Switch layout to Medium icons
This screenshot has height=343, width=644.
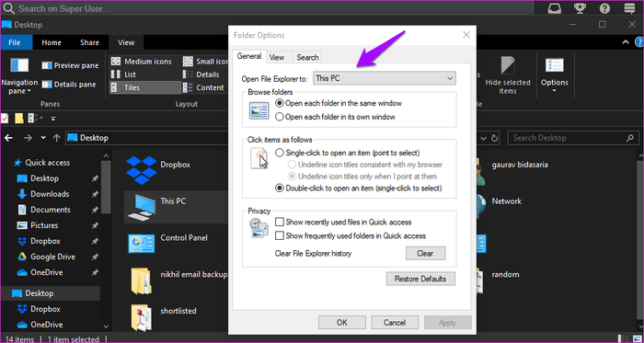pos(142,62)
